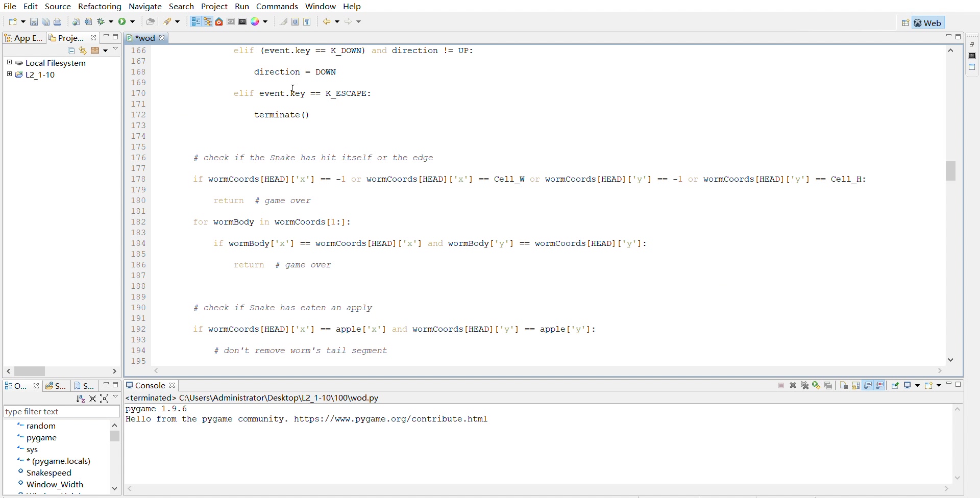Click the color wheel Themes icon
This screenshot has height=498, width=980.
point(256,22)
